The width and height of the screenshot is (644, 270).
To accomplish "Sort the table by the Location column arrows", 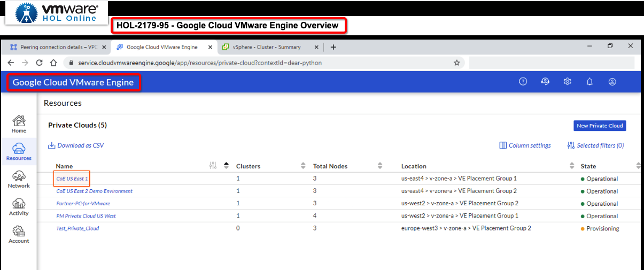I will [x=572, y=166].
